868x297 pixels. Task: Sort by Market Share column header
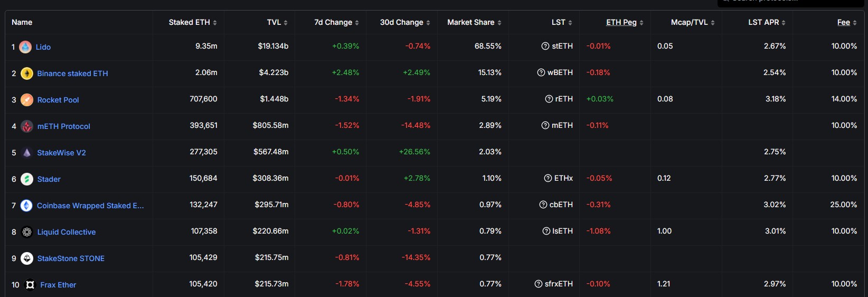pos(474,22)
